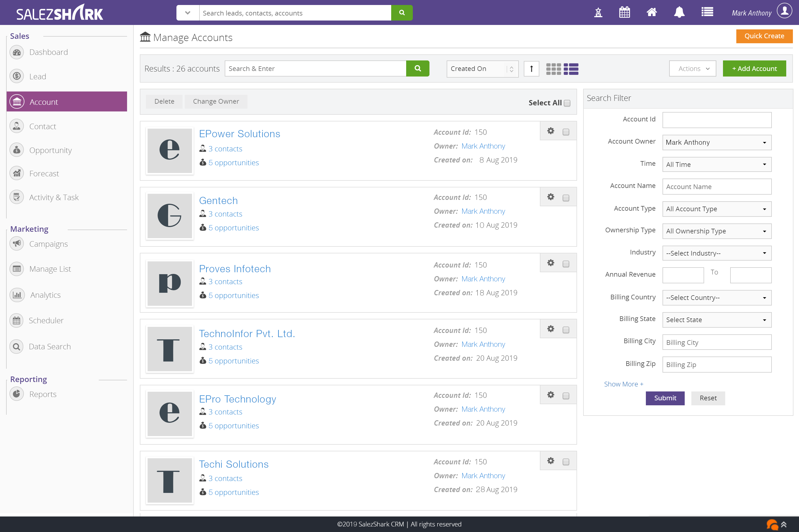
Task: Click the Quick Create button
Action: point(764,36)
